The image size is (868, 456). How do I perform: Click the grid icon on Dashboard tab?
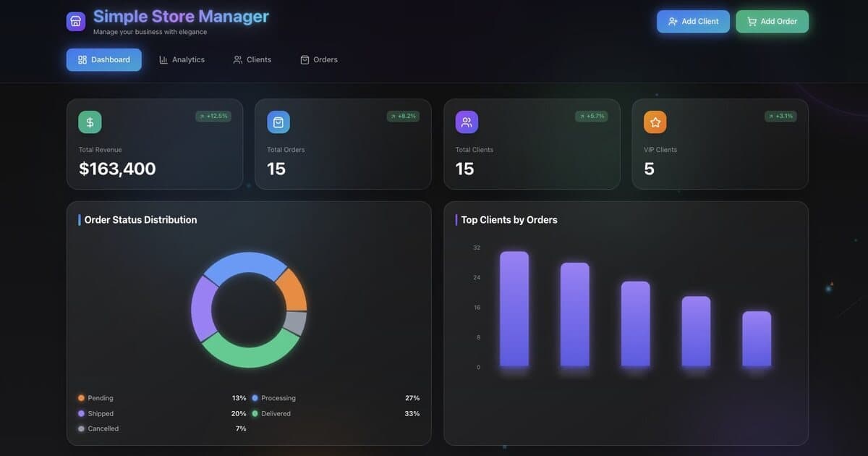[x=82, y=60]
